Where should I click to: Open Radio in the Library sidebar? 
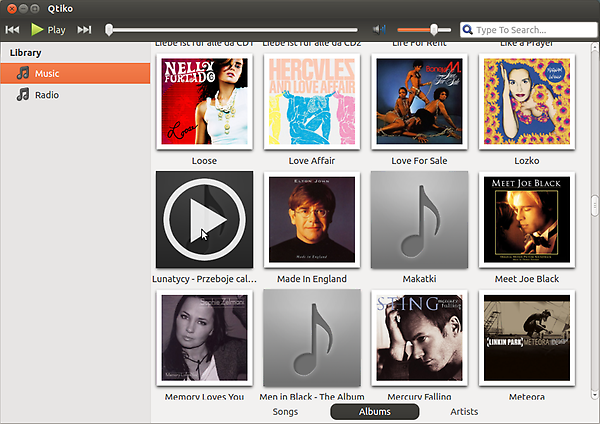point(75,95)
